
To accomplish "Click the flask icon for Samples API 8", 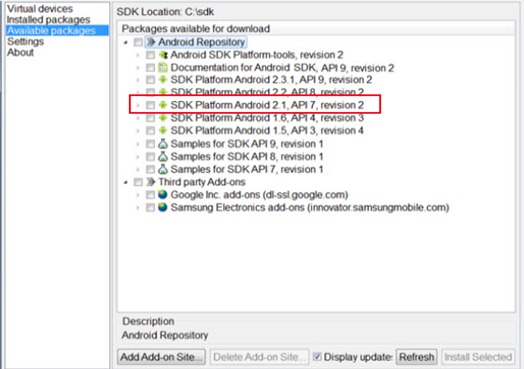I will coord(163,156).
